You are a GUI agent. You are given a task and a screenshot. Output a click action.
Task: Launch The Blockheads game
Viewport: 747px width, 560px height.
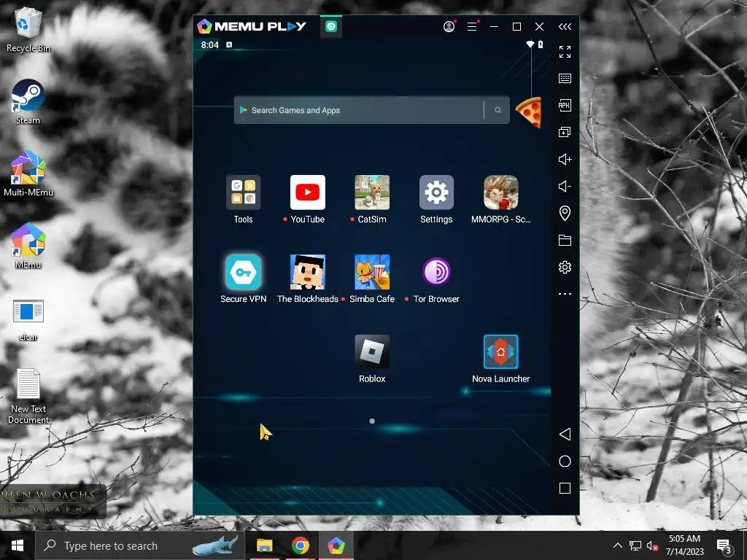[307, 272]
